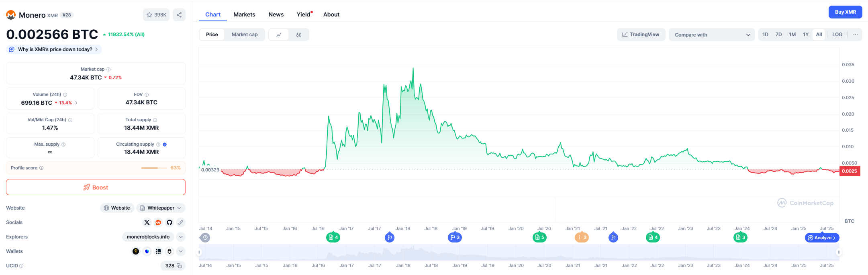Click the Buy XMR button

[x=845, y=12]
